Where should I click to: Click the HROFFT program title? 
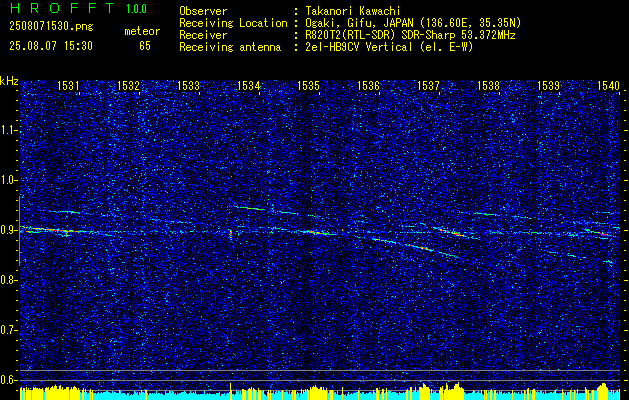[x=63, y=8]
